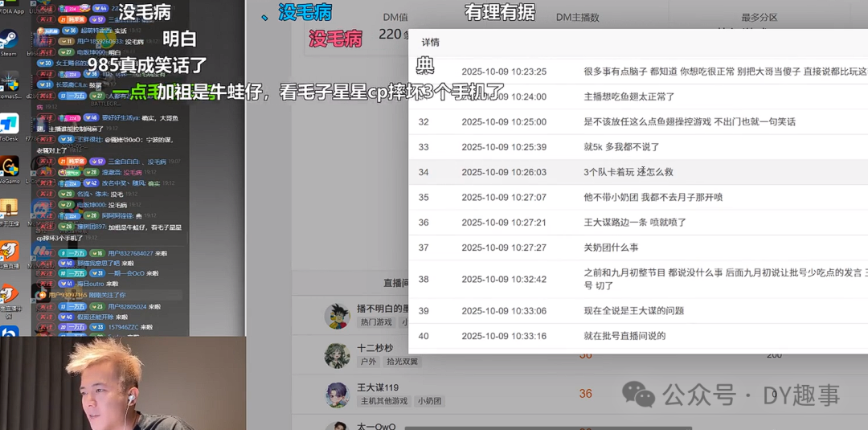This screenshot has width=868, height=430.
Task: Click 关注 beside 阿阿阿铎铎: 典
Action: 47,216
